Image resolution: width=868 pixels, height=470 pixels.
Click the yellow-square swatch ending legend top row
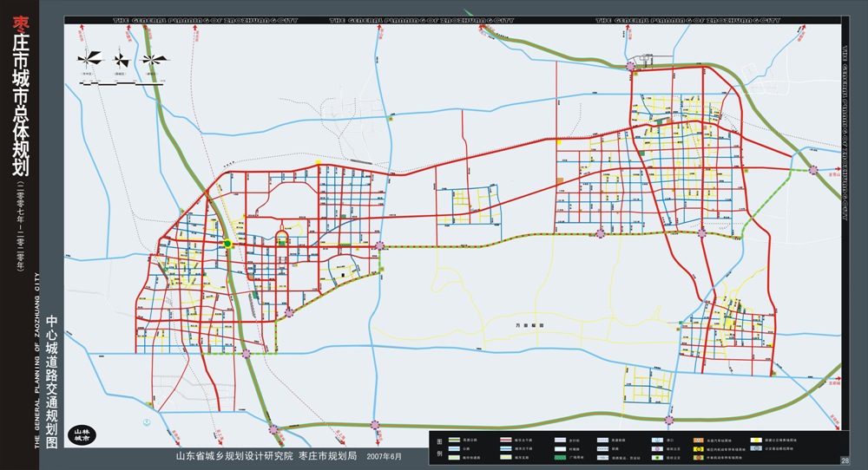click(x=756, y=441)
